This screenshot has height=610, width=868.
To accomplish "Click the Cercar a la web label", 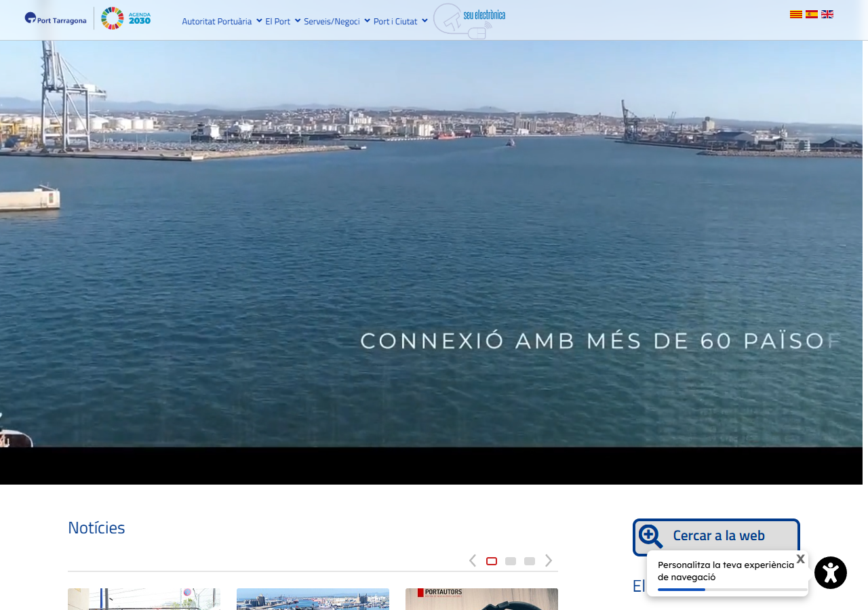I will click(719, 535).
